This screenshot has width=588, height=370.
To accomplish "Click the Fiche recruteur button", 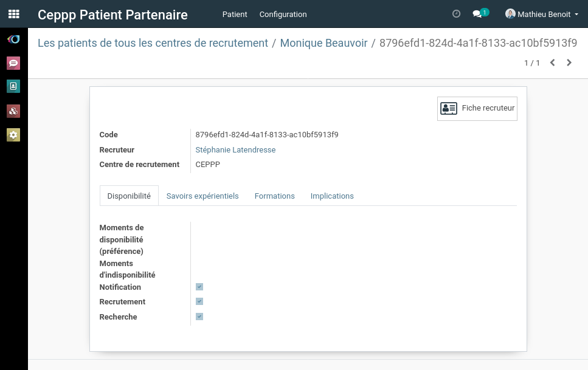I will [477, 108].
